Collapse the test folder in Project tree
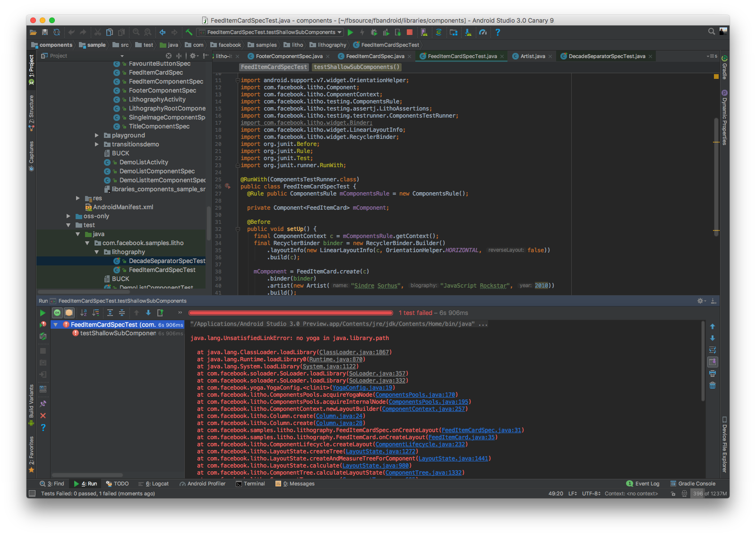 [69, 225]
